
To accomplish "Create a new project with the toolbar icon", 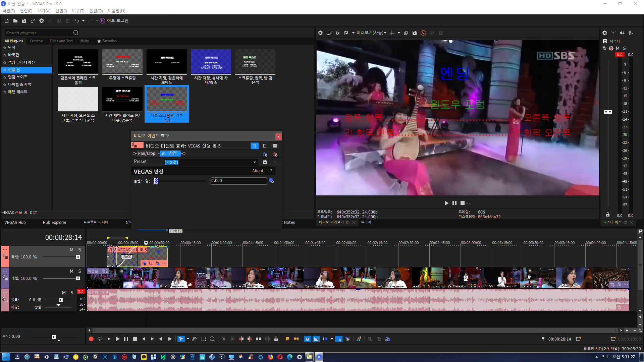I will 7,21.
